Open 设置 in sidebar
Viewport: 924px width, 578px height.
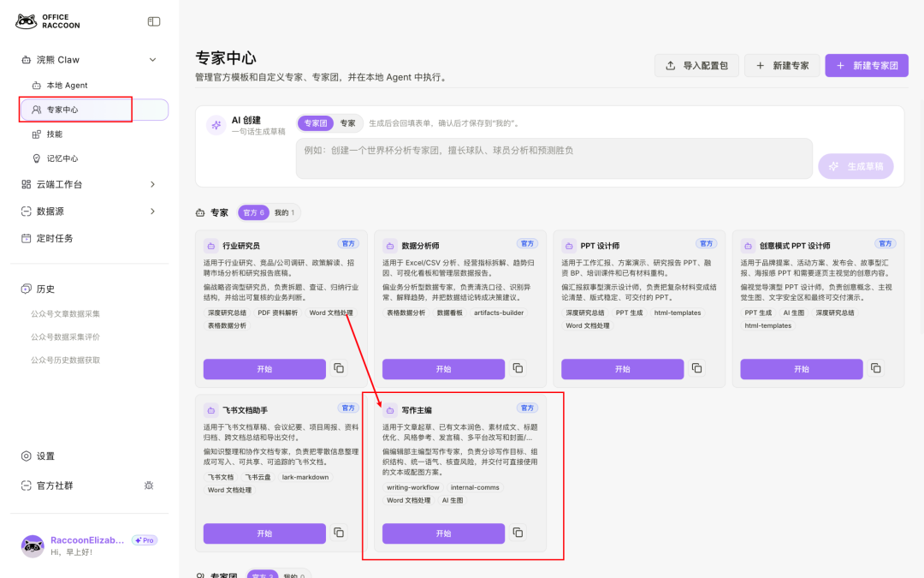(x=44, y=456)
